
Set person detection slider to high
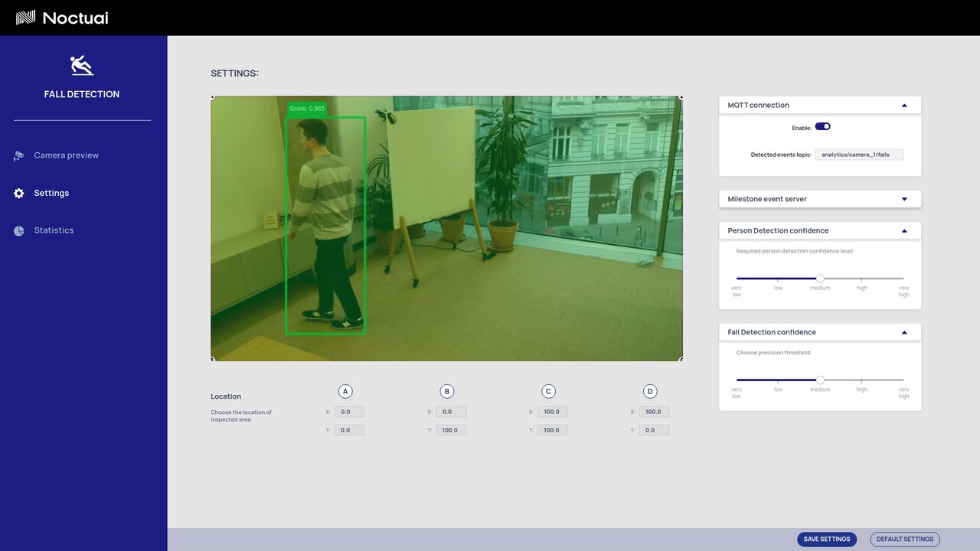coord(862,279)
